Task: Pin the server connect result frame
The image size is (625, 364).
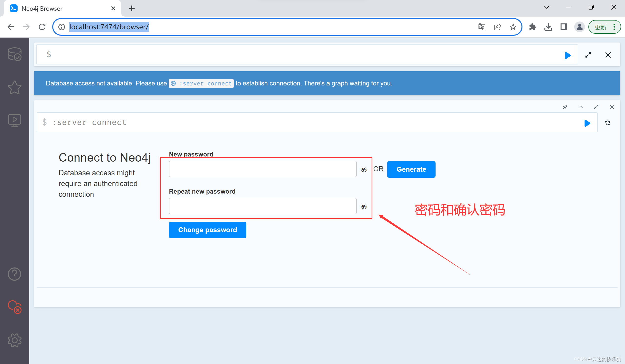Action: point(565,107)
